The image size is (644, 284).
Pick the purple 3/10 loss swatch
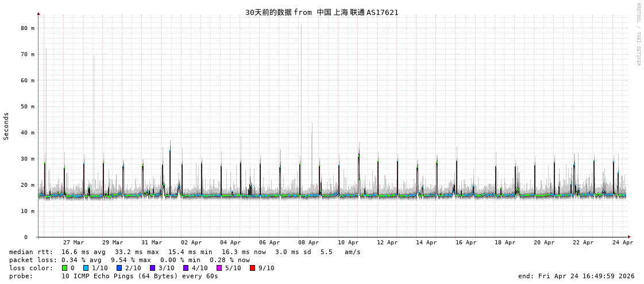click(x=152, y=268)
